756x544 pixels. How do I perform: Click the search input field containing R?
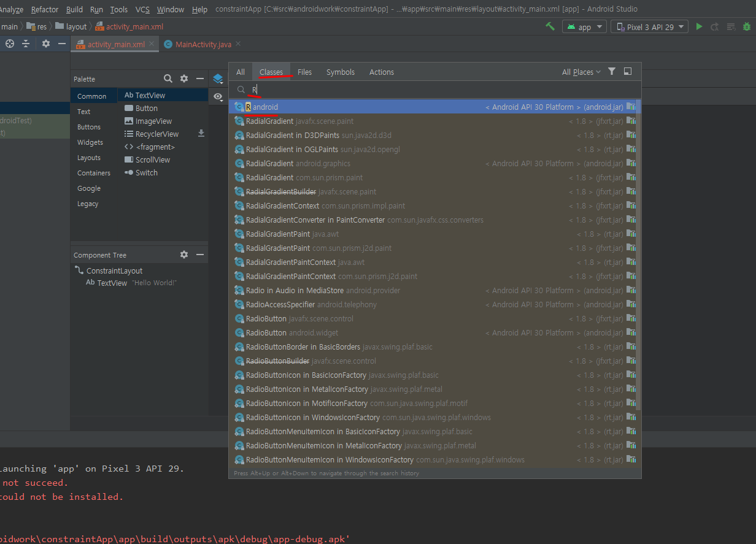(434, 90)
